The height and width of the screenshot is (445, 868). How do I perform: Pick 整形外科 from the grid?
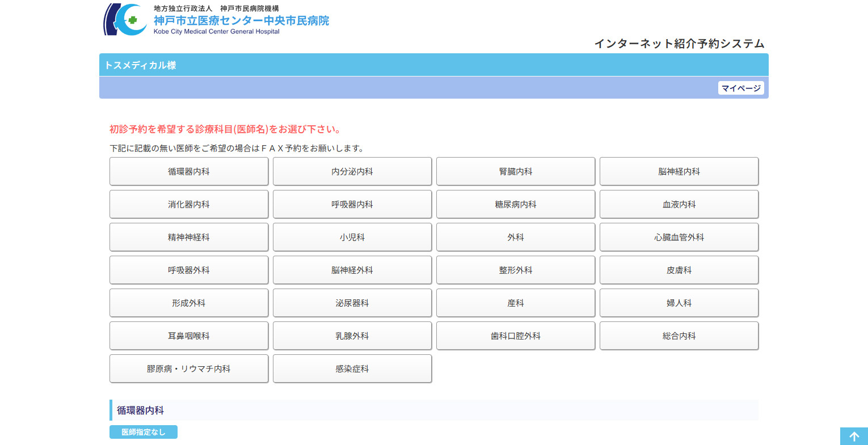516,270
